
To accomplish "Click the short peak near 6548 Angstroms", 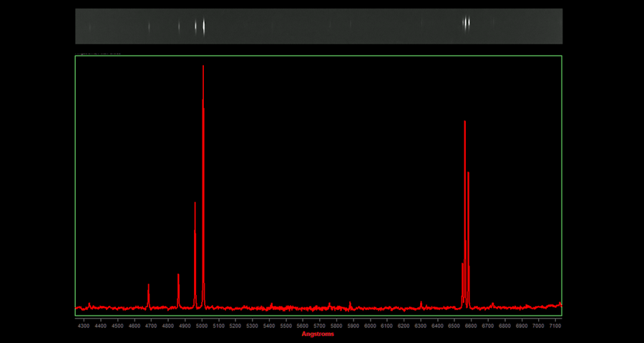I will click(x=462, y=266).
